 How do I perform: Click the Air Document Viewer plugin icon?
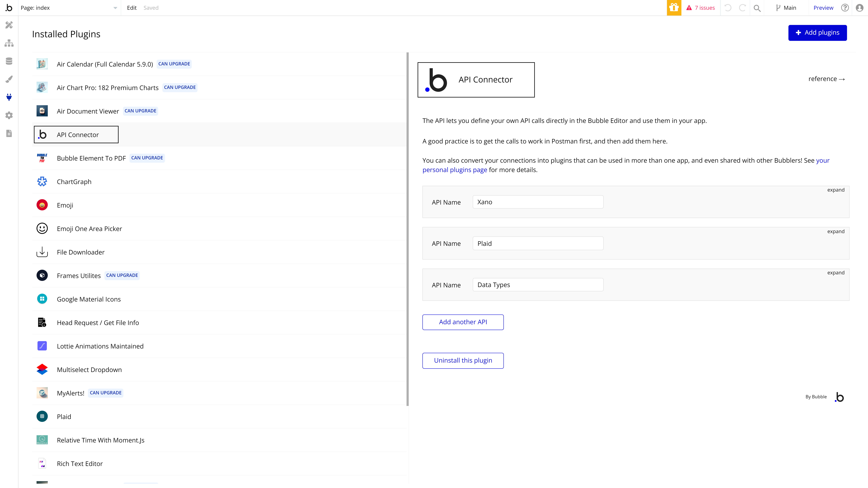pyautogui.click(x=42, y=111)
